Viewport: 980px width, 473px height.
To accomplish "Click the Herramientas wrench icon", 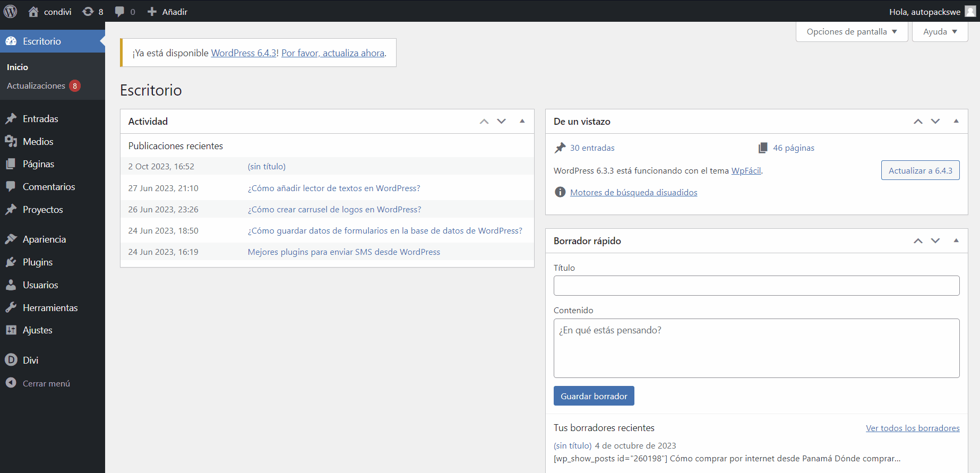I will point(11,308).
